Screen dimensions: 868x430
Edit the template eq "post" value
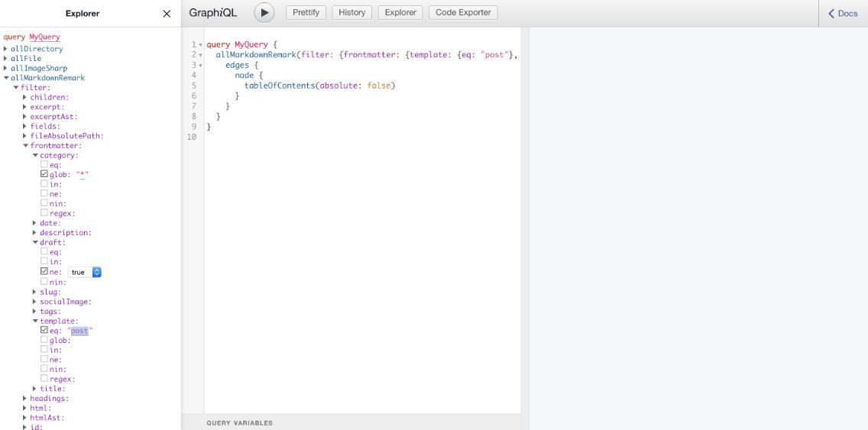click(79, 331)
